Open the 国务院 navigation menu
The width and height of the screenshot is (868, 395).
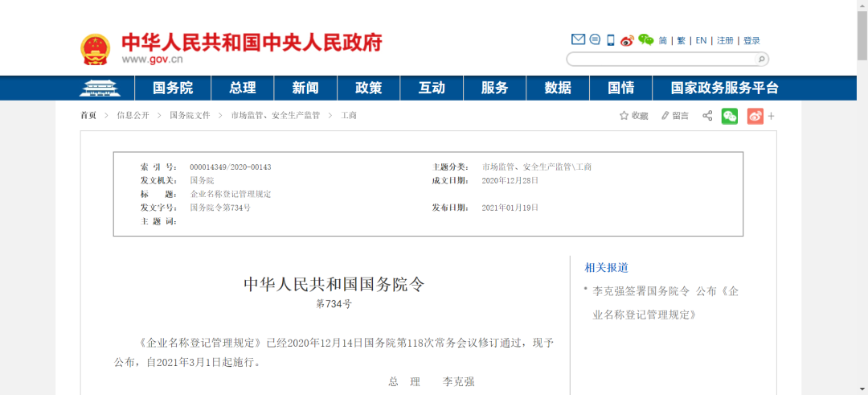[x=173, y=88]
